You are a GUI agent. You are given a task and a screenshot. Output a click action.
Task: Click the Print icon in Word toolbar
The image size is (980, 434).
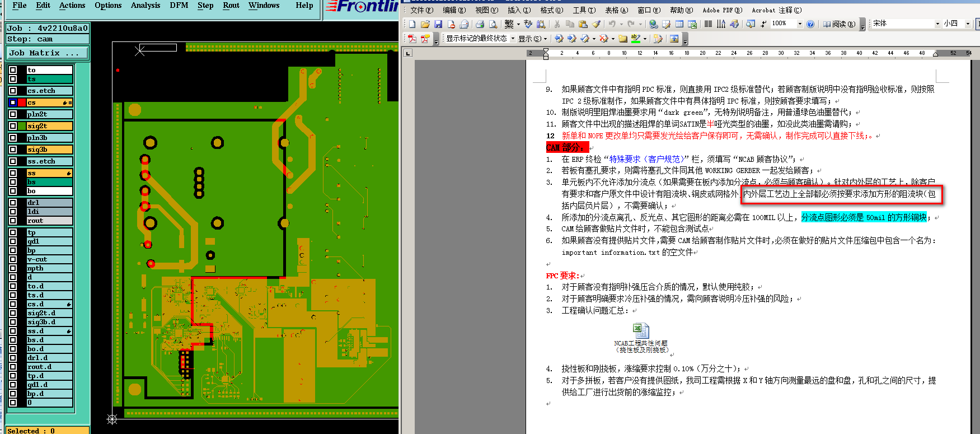(x=480, y=24)
